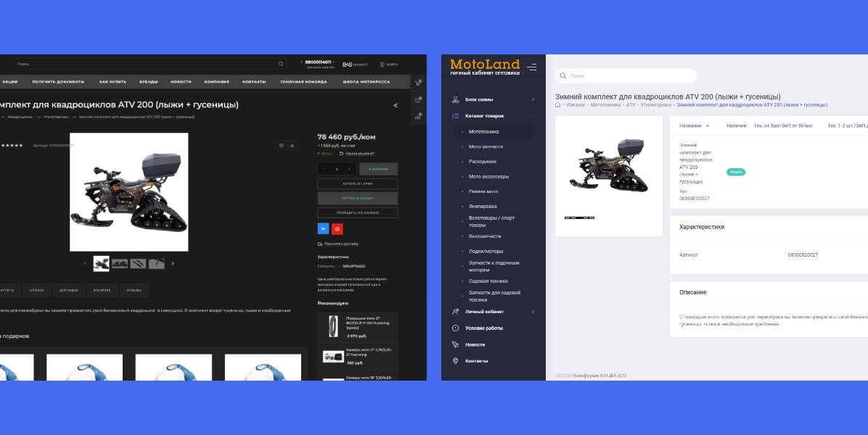
Task: Open the Бренды menu item
Action: (148, 82)
